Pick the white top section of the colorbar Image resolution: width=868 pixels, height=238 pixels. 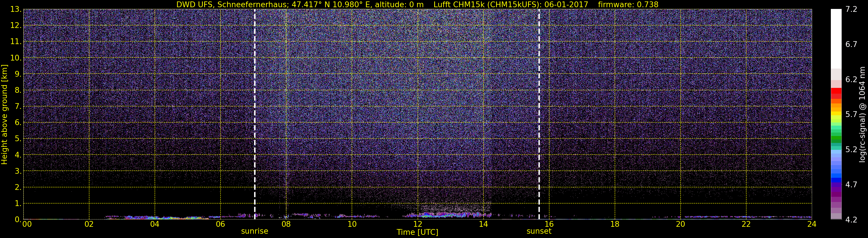[836, 39]
